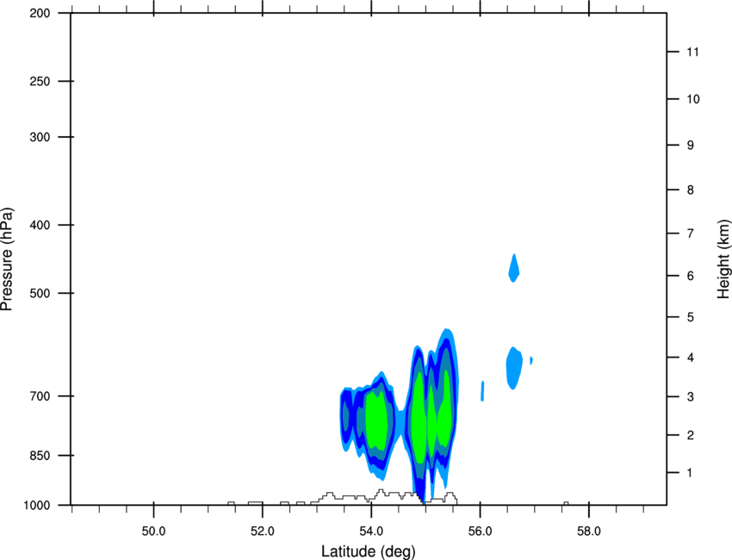Select the 700 pressure tick label

click(x=40, y=396)
